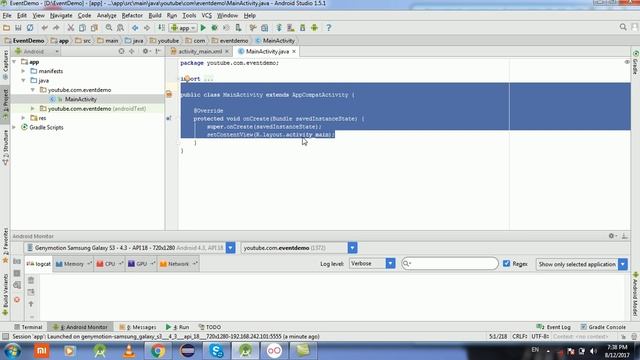Screen dimensions: 640x360
Task: Expand the res folder node
Action: click(x=23, y=118)
